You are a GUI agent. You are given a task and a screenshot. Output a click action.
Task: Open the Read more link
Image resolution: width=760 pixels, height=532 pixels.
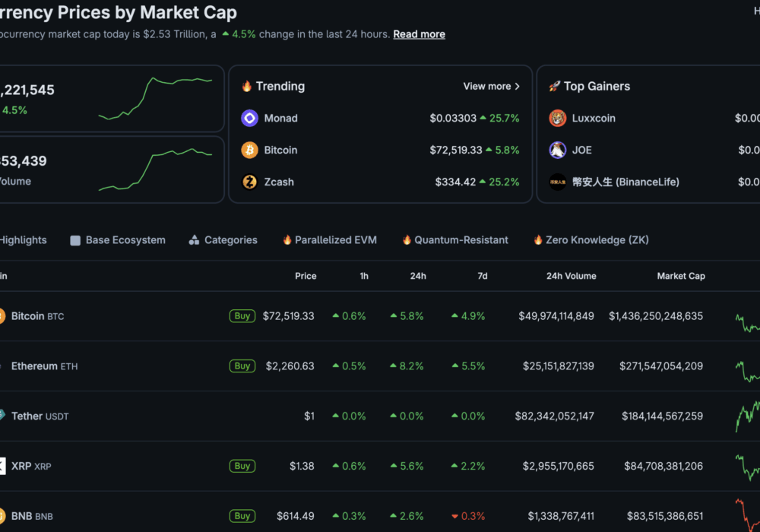(x=419, y=34)
